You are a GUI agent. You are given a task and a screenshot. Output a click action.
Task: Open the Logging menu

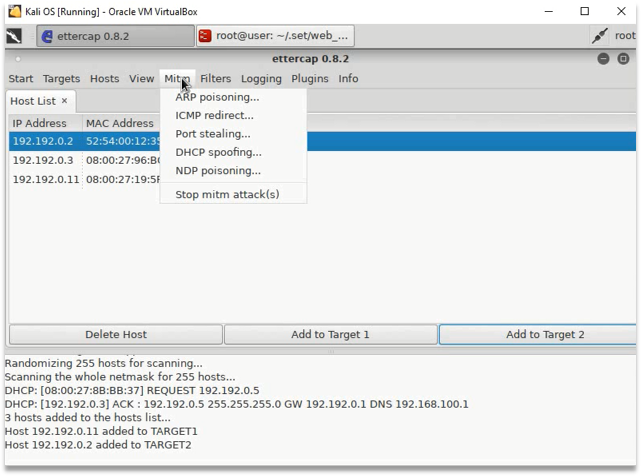(x=261, y=79)
